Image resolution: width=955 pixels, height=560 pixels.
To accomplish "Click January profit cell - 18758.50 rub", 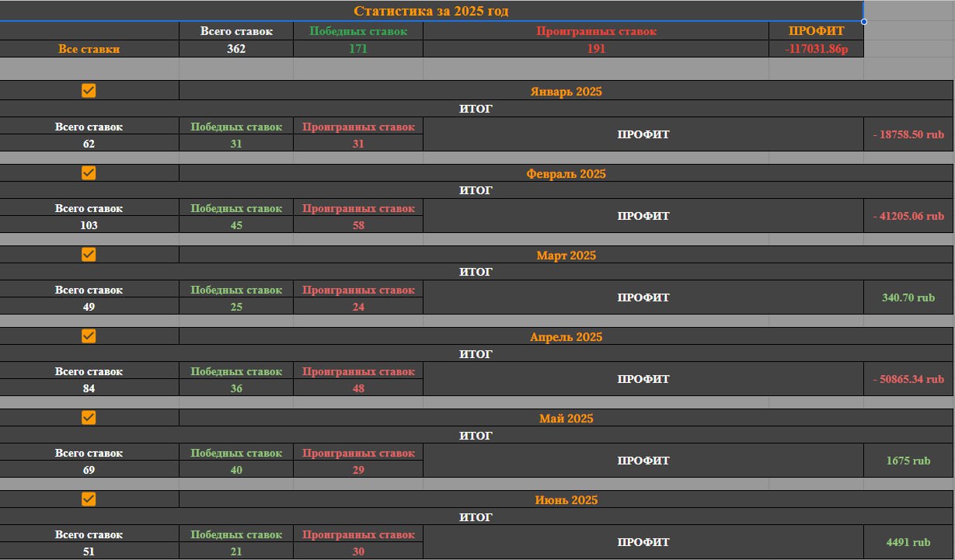I will click(908, 134).
